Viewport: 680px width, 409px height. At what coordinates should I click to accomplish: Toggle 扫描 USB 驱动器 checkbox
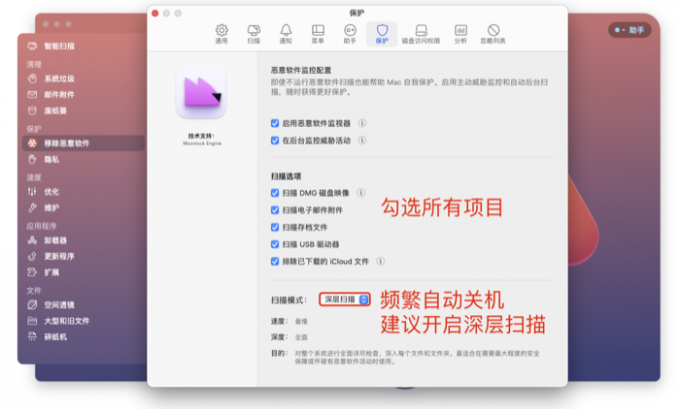click(x=275, y=244)
